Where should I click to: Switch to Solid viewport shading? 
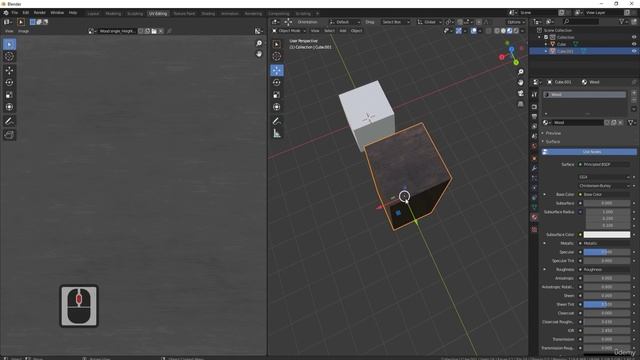[x=503, y=31]
